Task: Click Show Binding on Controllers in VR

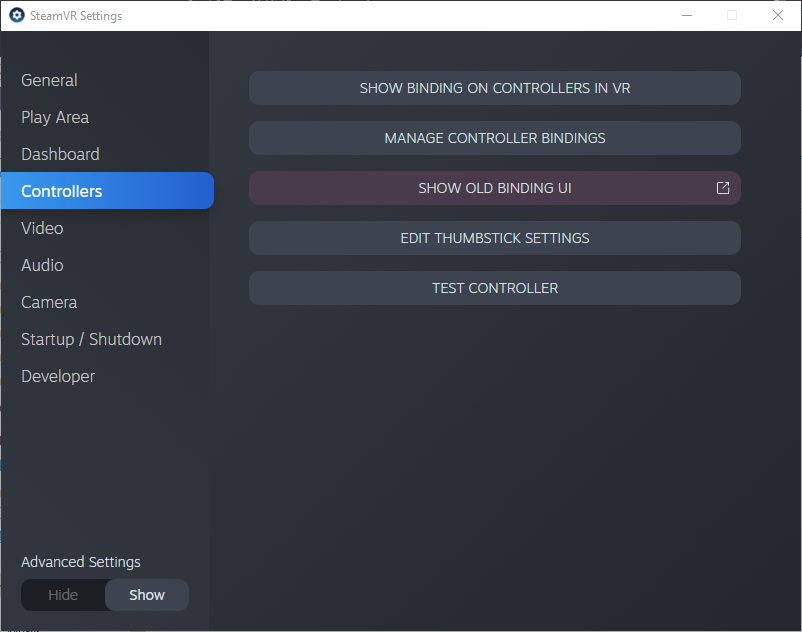Action: click(495, 88)
